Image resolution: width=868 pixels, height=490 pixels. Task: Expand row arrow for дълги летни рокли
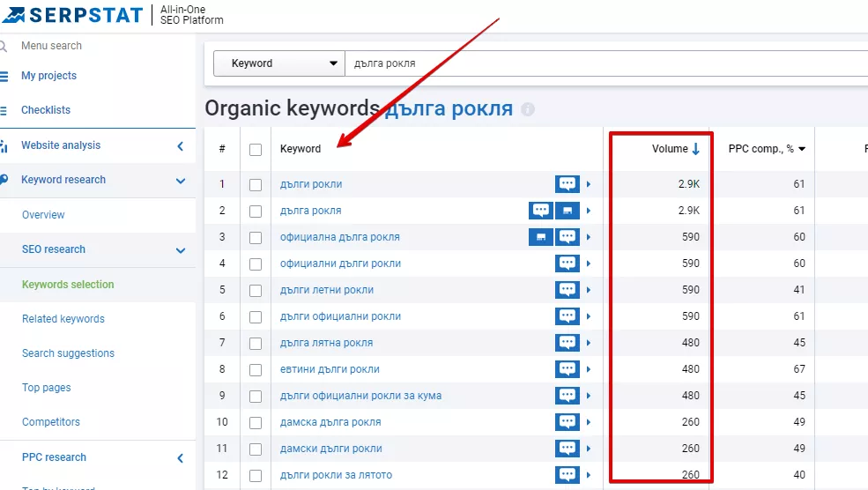coord(588,290)
